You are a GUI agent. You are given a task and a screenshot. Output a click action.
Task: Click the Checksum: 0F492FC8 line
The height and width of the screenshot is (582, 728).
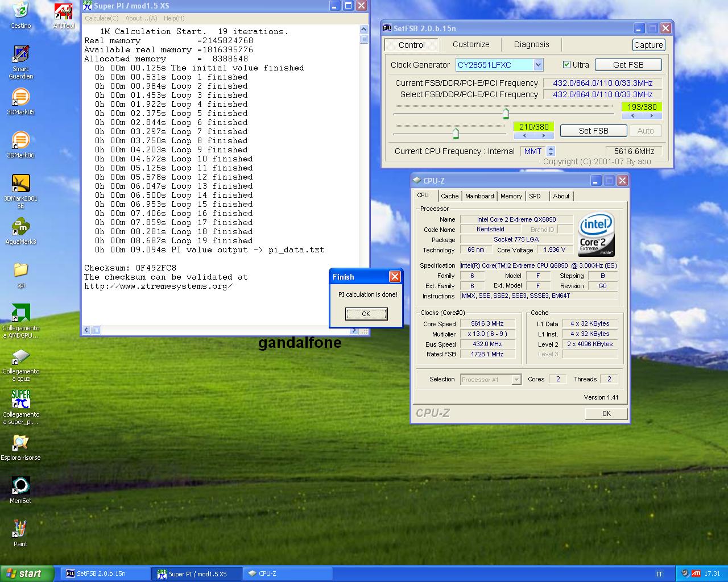130,268
